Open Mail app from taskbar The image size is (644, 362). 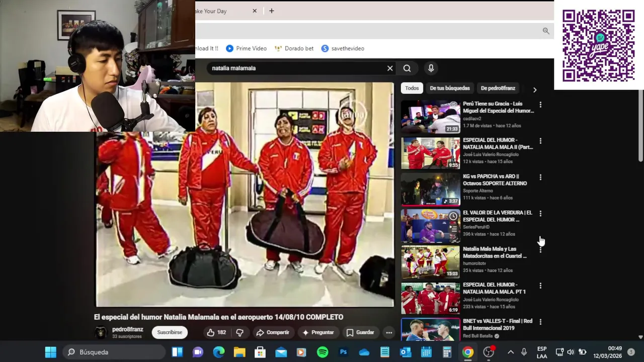pyautogui.click(x=281, y=352)
